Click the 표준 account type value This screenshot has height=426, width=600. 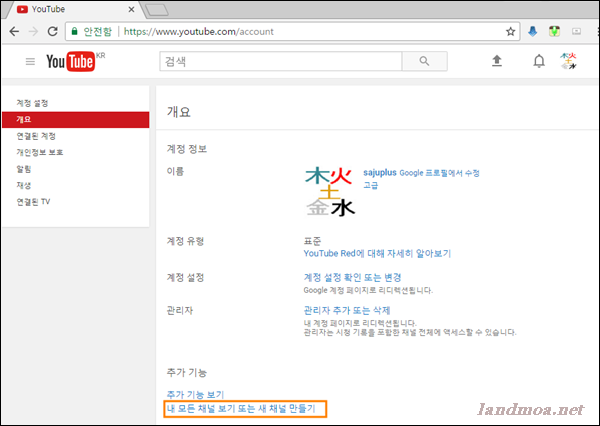point(312,241)
